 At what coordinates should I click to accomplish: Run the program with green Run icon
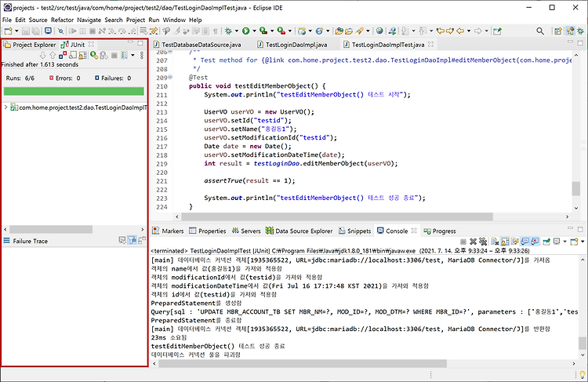coord(245,31)
